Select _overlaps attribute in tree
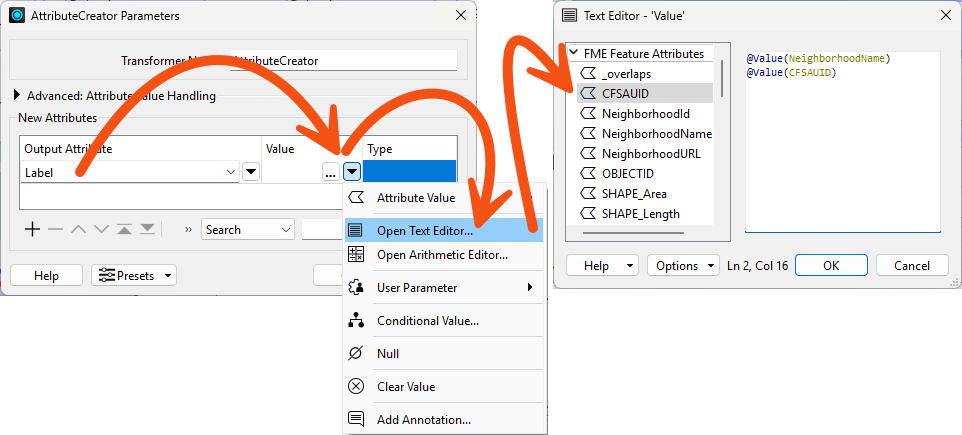This screenshot has width=962, height=435. tap(645, 74)
